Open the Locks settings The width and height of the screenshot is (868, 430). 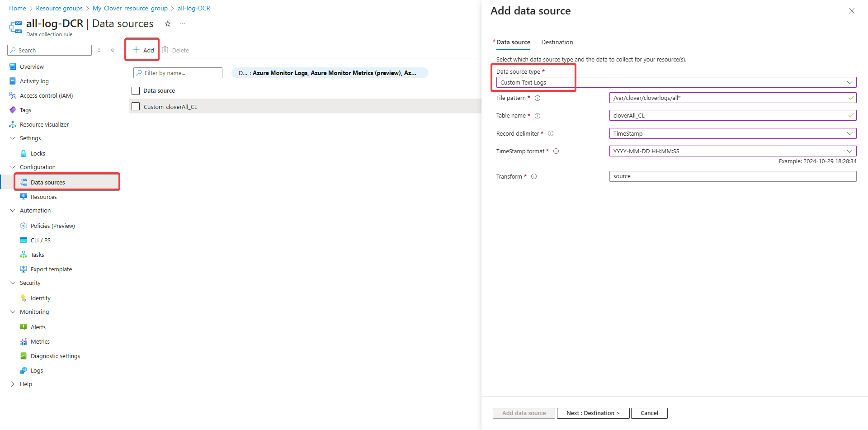tap(38, 153)
